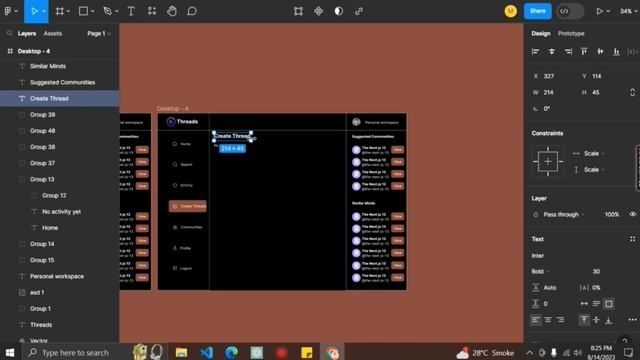Switch to the Prototype tab
The height and width of the screenshot is (360, 640).
click(x=571, y=33)
